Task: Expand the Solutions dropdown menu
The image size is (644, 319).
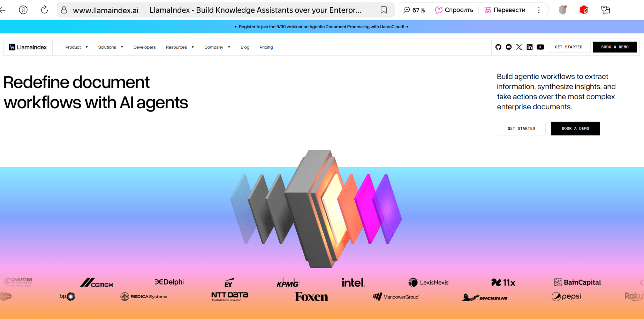Action: [x=111, y=47]
